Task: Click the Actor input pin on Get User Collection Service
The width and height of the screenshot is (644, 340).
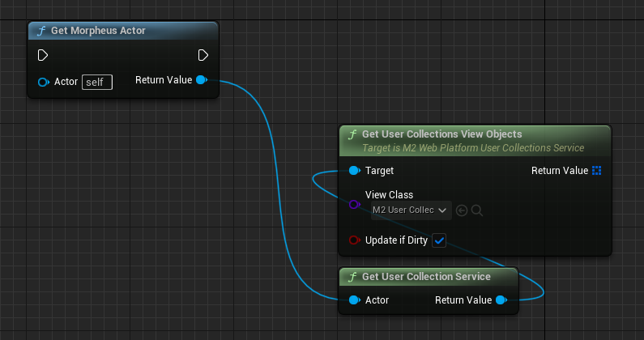Action: 354,300
